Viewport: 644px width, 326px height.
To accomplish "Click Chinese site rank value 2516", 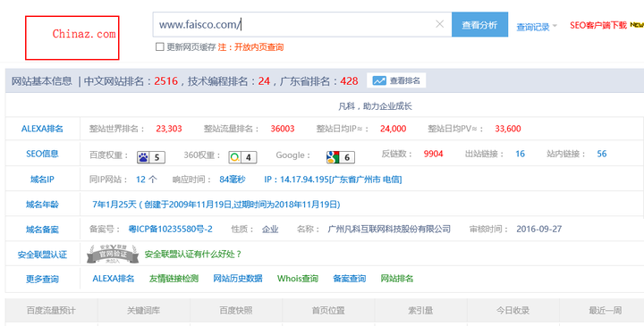I will (166, 80).
